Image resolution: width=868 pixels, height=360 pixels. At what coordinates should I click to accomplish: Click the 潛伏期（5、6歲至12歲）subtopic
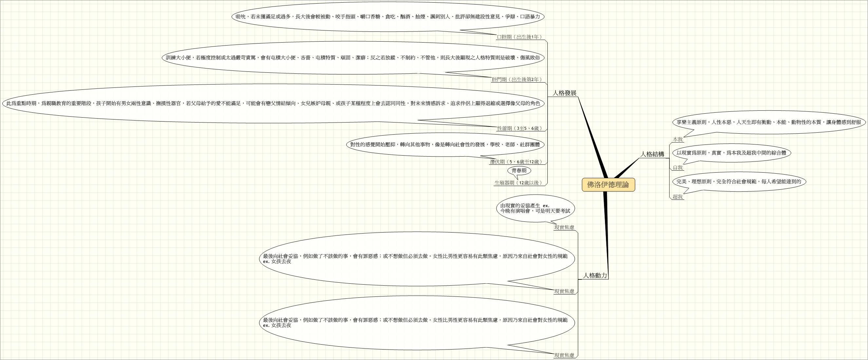[516, 162]
